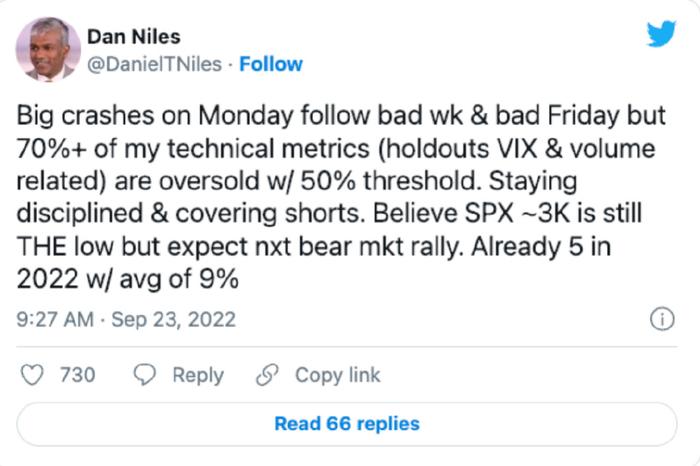The height and width of the screenshot is (466, 700).
Task: Click the 730 likes count
Action: click(x=78, y=375)
